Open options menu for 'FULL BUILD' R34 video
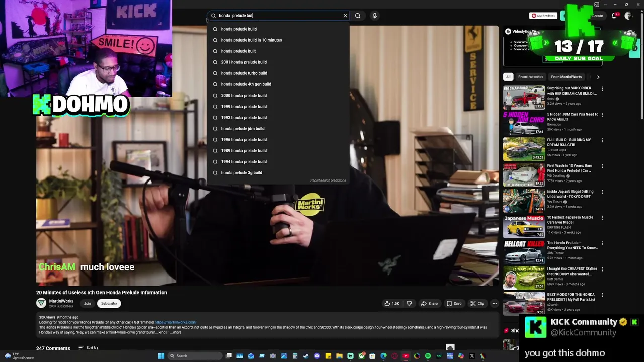 [602, 140]
